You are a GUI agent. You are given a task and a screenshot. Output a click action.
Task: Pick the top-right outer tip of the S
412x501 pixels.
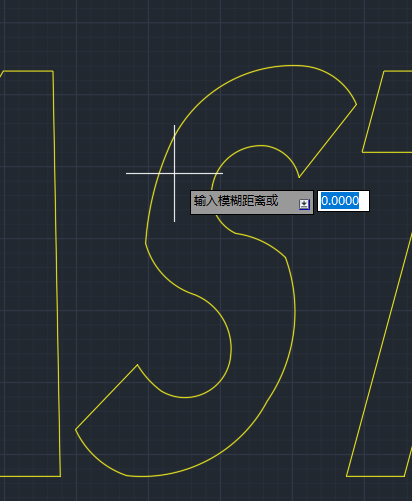[357, 104]
